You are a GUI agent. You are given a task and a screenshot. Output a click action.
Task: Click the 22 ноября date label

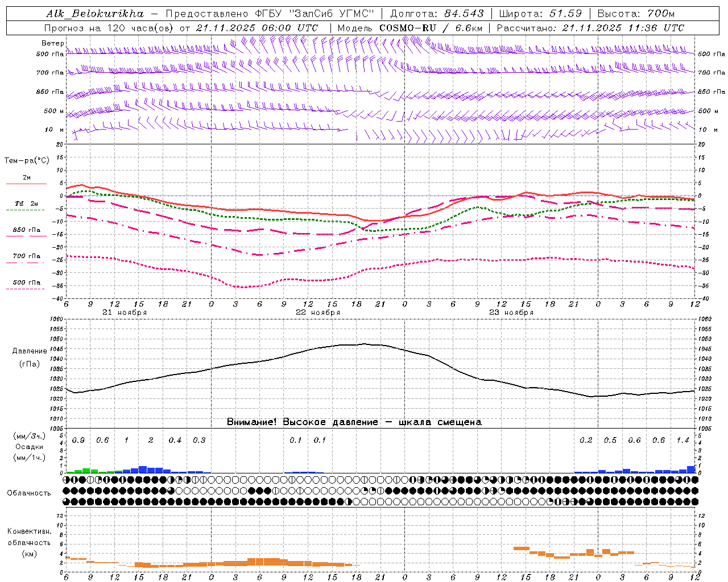point(318,313)
